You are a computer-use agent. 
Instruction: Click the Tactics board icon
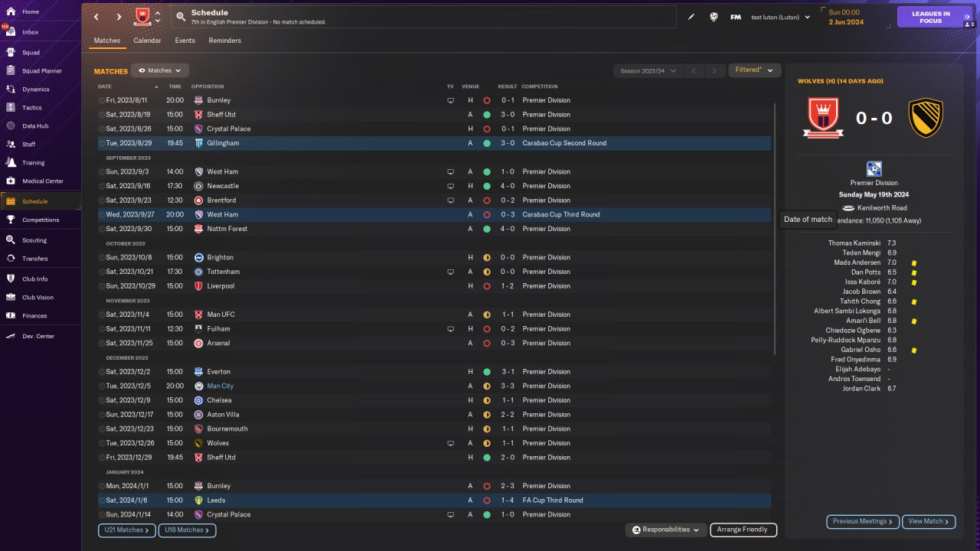(x=11, y=108)
